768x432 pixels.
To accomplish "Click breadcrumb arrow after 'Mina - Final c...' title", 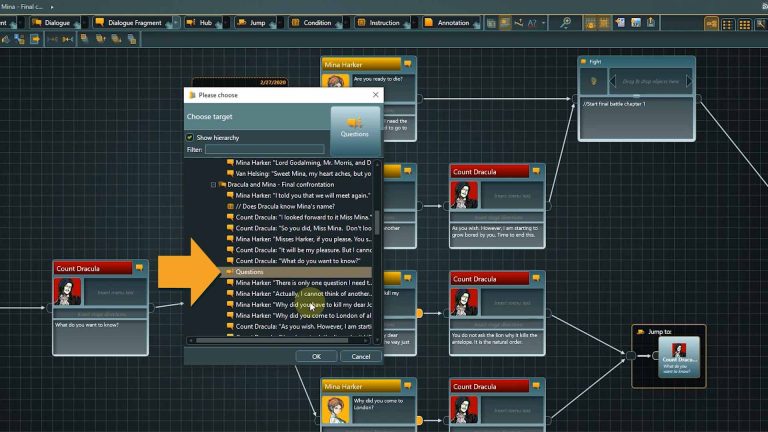I will click(x=52, y=7).
